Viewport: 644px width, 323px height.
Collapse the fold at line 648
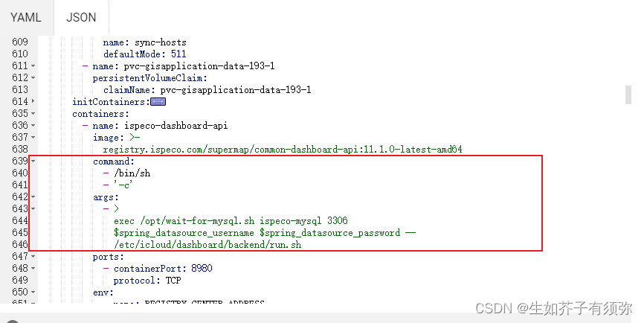[33, 269]
